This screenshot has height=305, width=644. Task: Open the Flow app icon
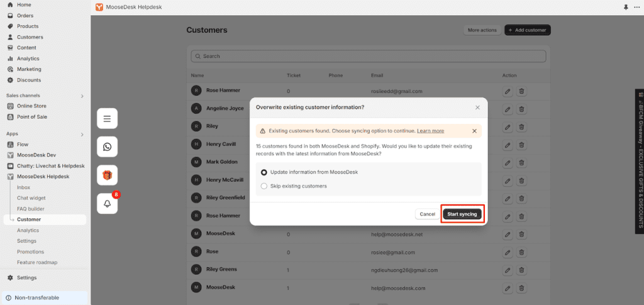[x=10, y=145]
